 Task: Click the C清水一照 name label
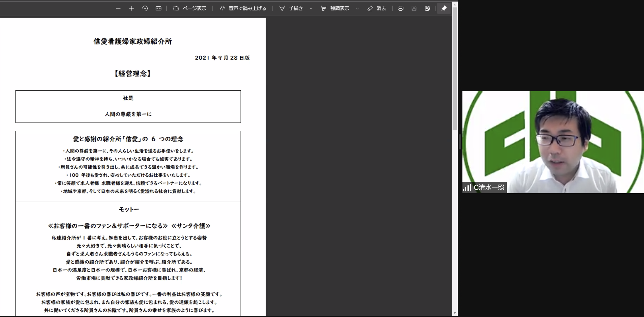pos(489,187)
